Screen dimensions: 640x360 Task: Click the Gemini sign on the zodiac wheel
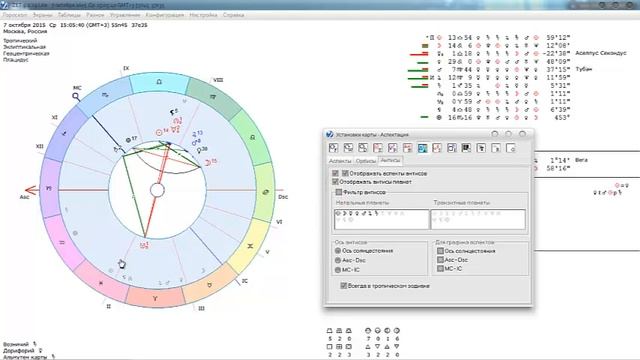coord(250,246)
